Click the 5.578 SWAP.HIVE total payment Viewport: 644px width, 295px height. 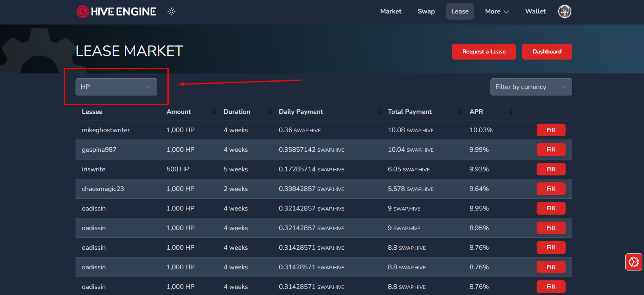pos(411,189)
